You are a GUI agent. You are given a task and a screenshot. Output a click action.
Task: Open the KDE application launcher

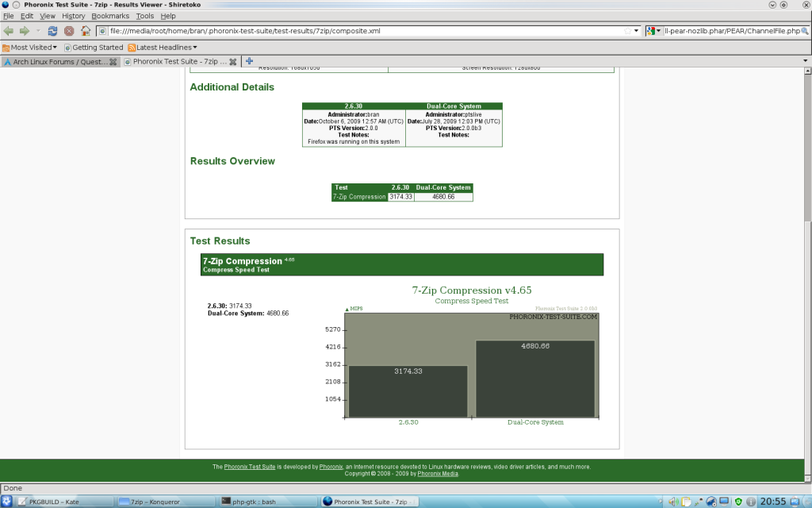(6, 502)
